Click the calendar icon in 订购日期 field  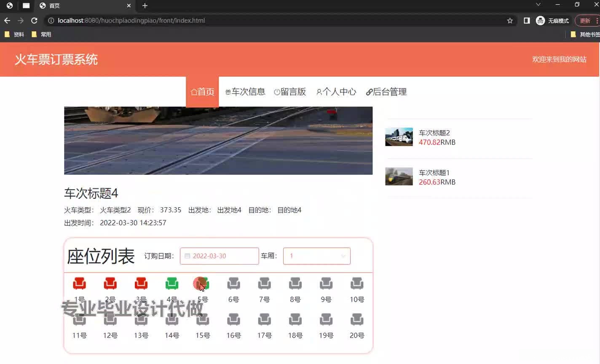pos(187,256)
